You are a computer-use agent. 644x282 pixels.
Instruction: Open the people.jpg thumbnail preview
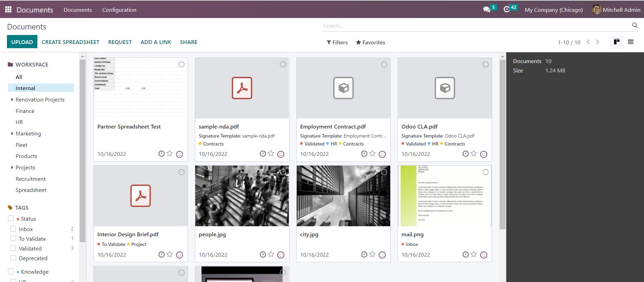point(242,196)
